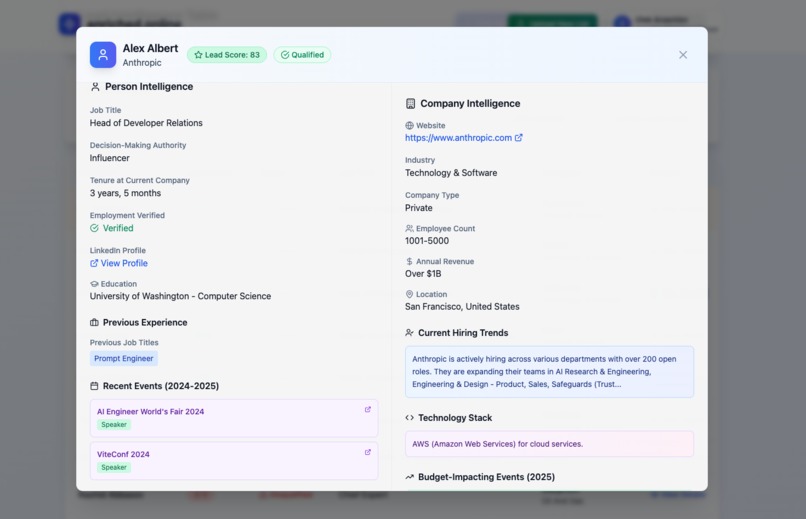The height and width of the screenshot is (519, 806).
Task: Close the Alex Albert lead detail dialog
Action: click(x=683, y=55)
